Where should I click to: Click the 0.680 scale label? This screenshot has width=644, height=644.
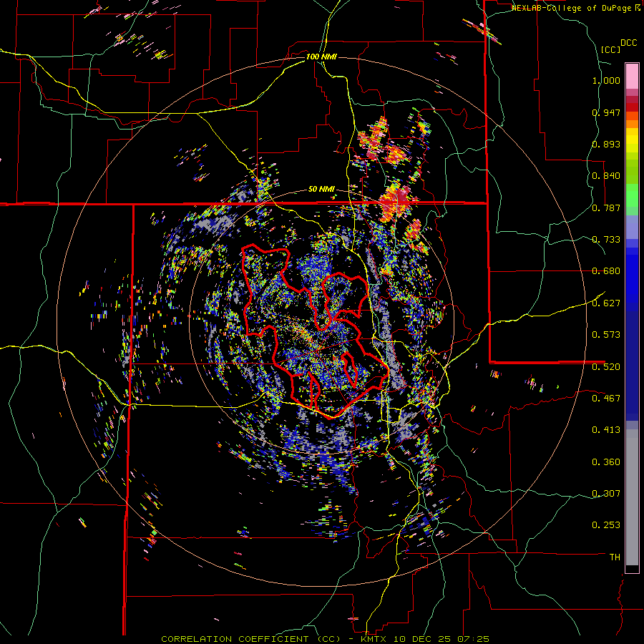pos(606,271)
